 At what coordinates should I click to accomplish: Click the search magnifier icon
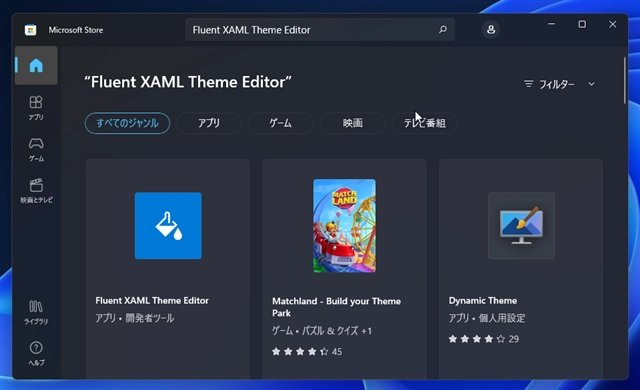point(443,29)
